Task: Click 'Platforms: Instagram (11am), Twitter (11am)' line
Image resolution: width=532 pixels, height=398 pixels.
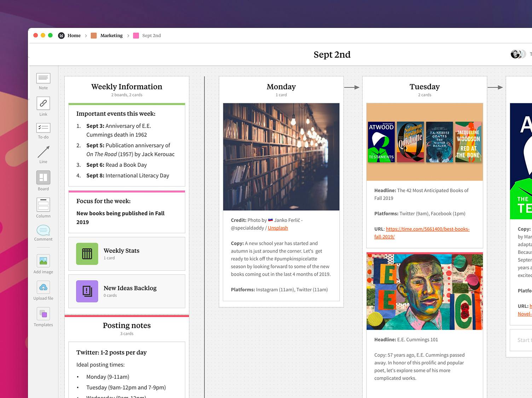Action: coord(279,289)
